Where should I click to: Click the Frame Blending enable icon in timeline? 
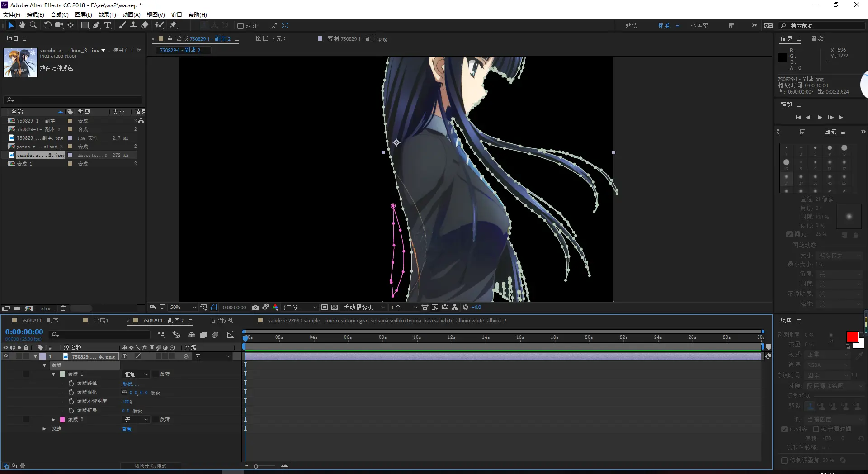tap(203, 335)
